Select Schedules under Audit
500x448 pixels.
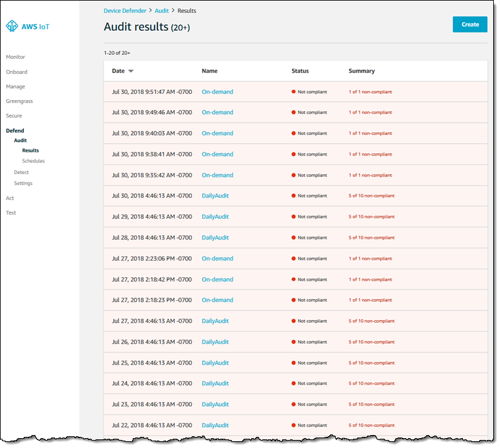point(33,161)
